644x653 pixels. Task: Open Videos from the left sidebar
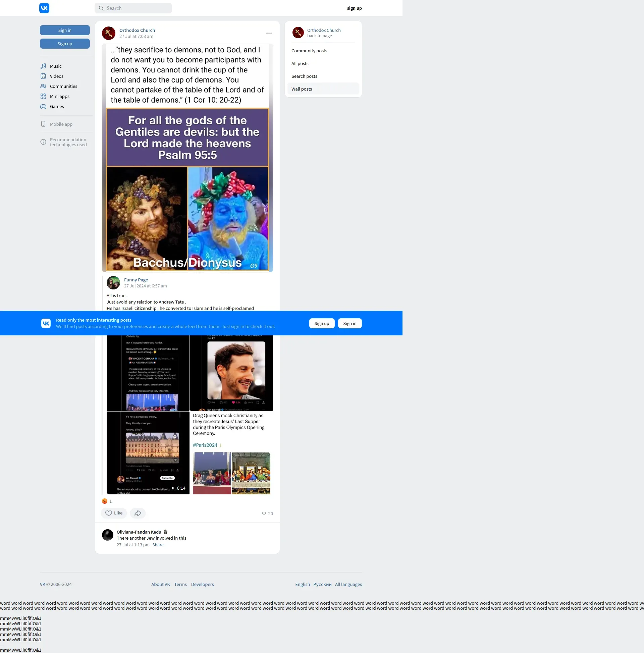pos(56,76)
